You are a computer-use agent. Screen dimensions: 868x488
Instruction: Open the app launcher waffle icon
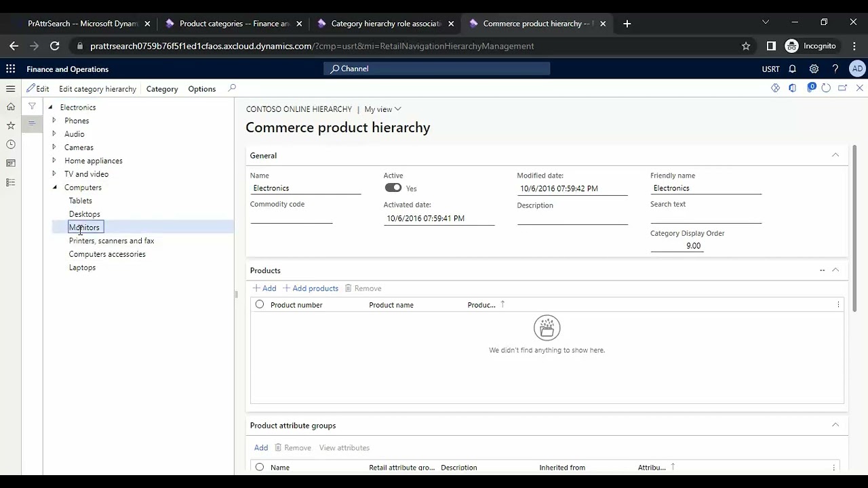(10, 68)
